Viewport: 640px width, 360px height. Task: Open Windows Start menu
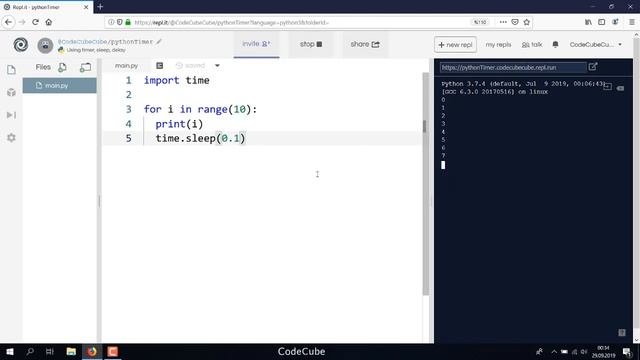[10, 351]
